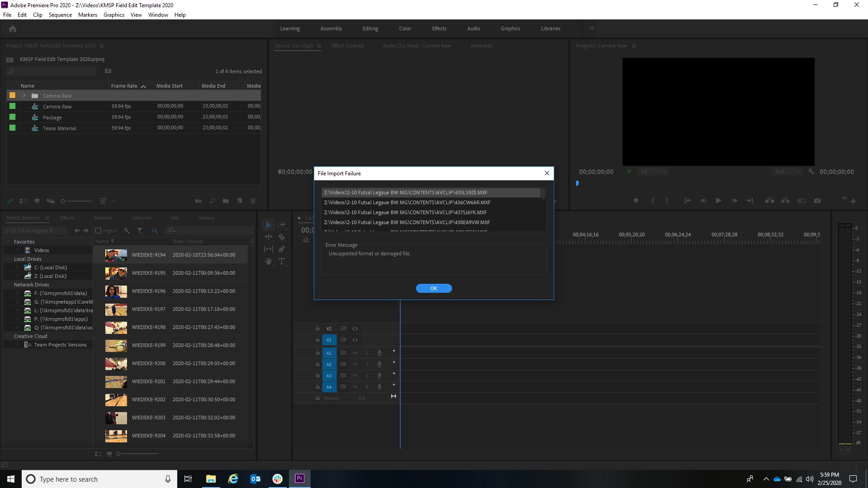
Task: Click the Home icon
Action: tap(13, 28)
